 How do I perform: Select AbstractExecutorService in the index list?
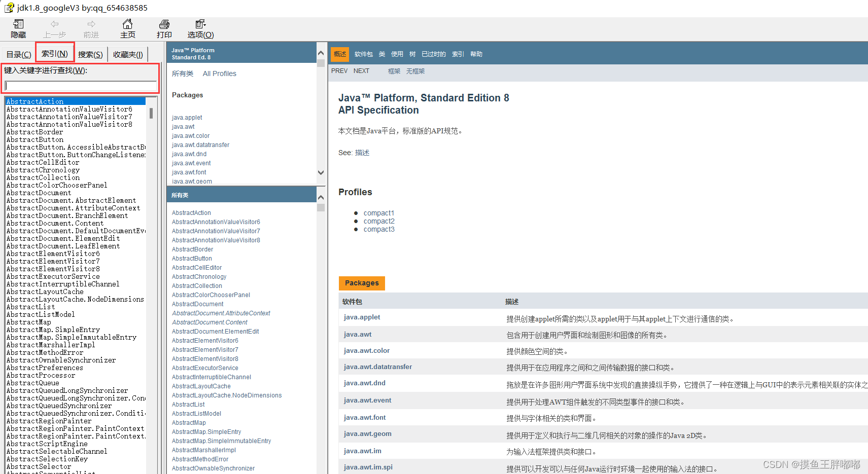point(53,276)
